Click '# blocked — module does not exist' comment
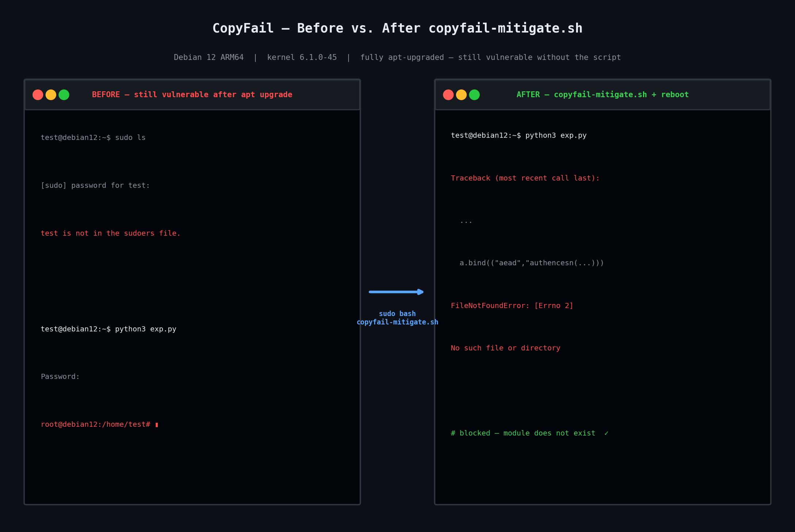 click(x=530, y=433)
